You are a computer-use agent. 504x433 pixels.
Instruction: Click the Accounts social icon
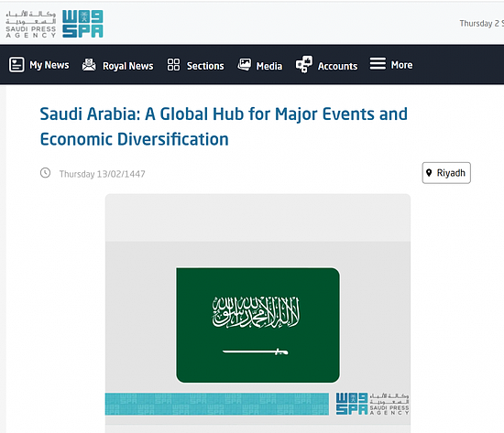pos(303,64)
